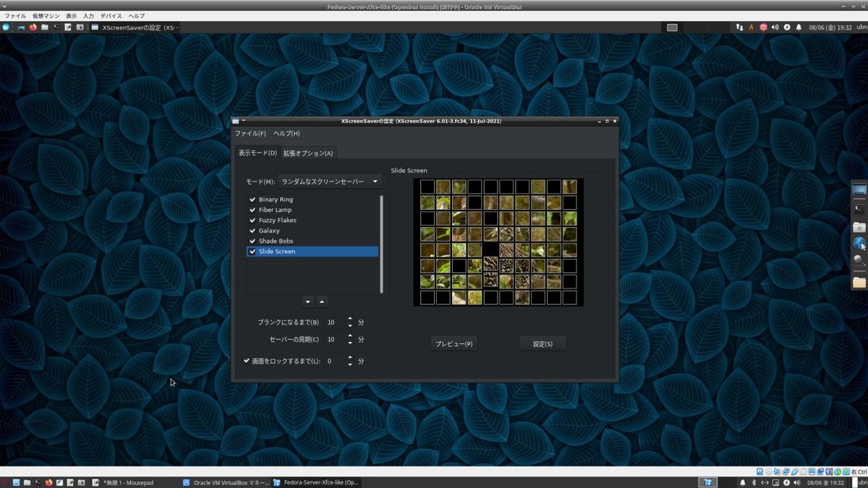Click the move-down arrow below the screensaver list
868x488 pixels.
point(307,301)
